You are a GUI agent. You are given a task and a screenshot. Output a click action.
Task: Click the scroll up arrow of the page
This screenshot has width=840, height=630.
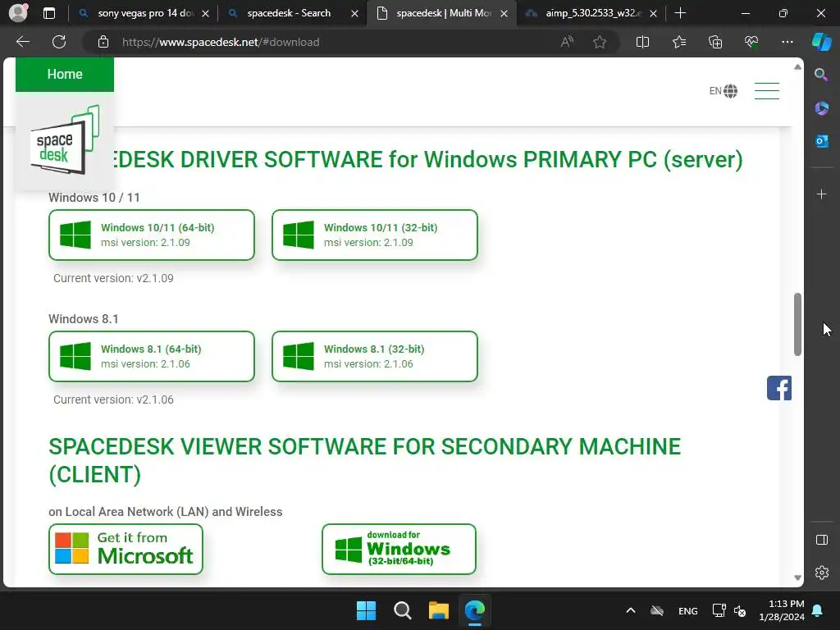(x=797, y=67)
